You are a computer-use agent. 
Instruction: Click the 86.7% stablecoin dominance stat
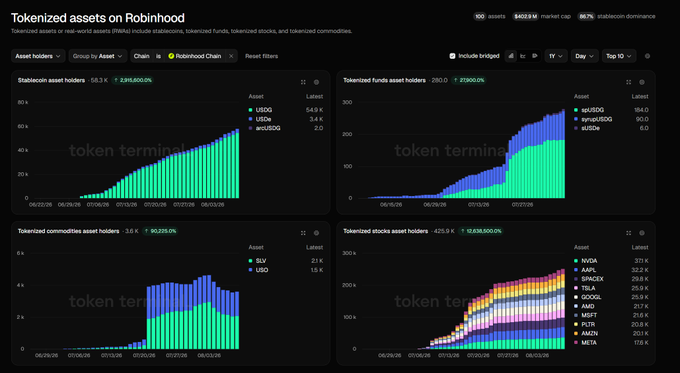(616, 16)
